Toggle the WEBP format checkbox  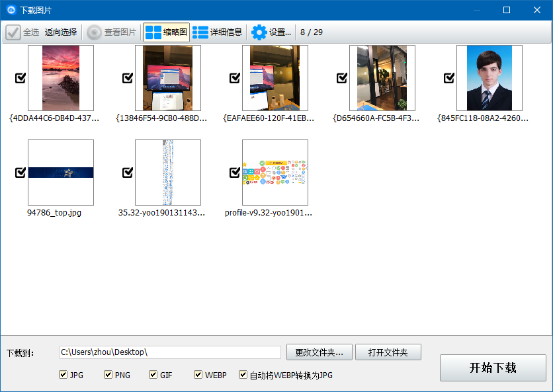[x=198, y=374]
